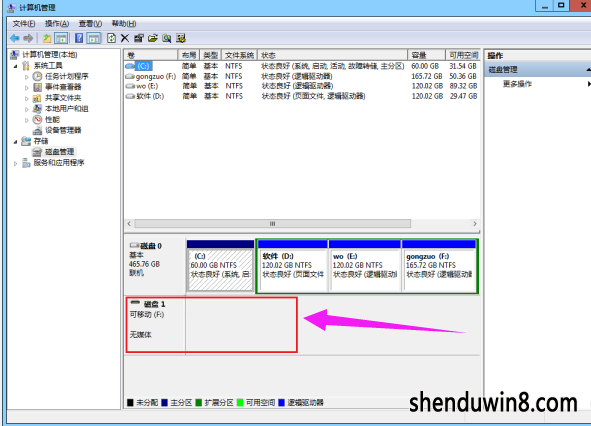The height and width of the screenshot is (426, 591).
Task: Click the Delete X toolbar icon
Action: tap(125, 38)
